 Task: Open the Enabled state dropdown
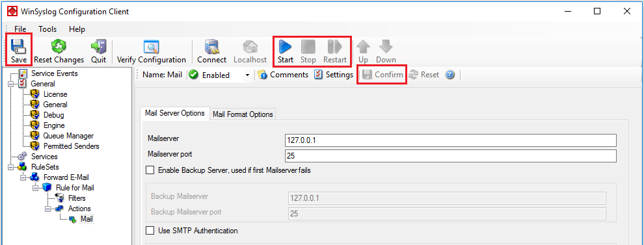click(x=247, y=75)
